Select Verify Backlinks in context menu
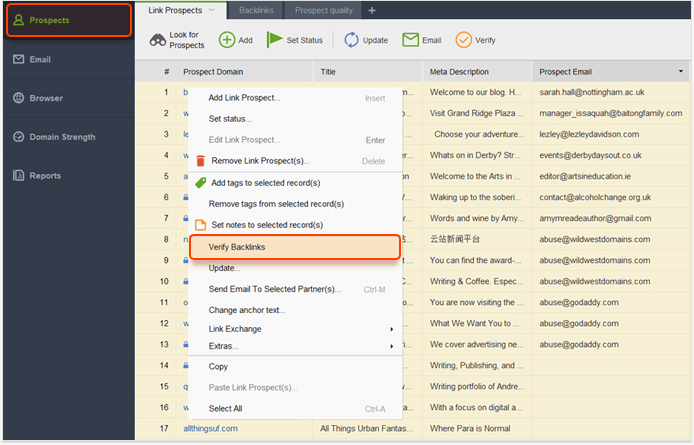The width and height of the screenshot is (694, 445). (295, 247)
